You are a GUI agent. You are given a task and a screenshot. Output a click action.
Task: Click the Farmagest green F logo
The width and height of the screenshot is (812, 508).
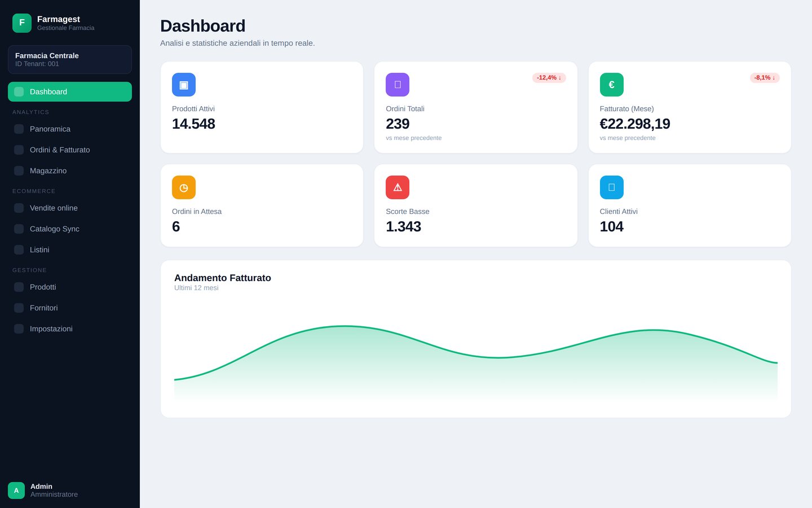[22, 23]
